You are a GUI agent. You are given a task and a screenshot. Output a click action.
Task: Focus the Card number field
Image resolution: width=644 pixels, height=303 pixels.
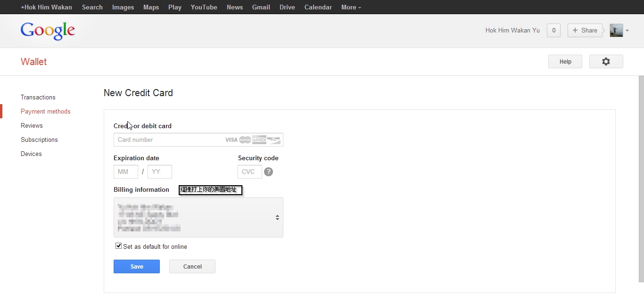coord(198,139)
